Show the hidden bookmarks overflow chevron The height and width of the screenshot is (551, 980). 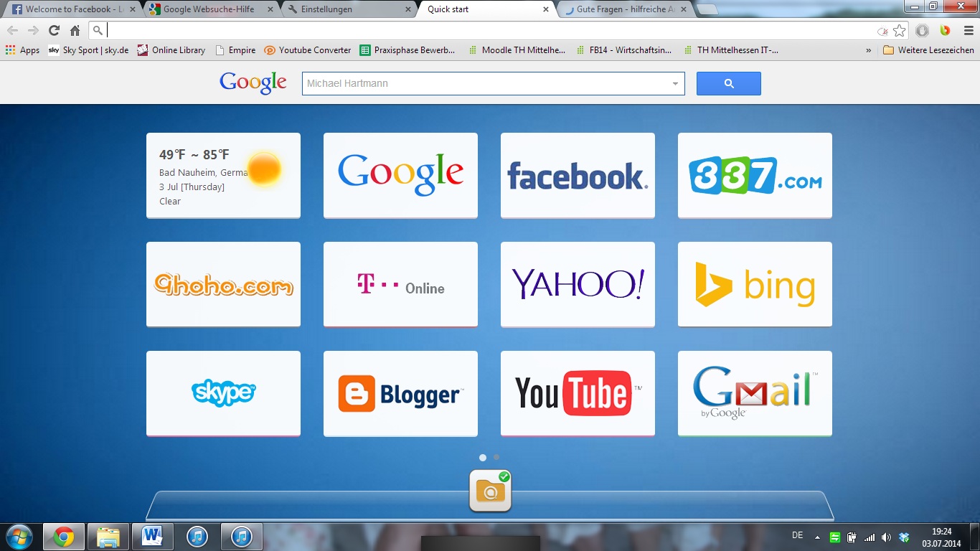(869, 50)
